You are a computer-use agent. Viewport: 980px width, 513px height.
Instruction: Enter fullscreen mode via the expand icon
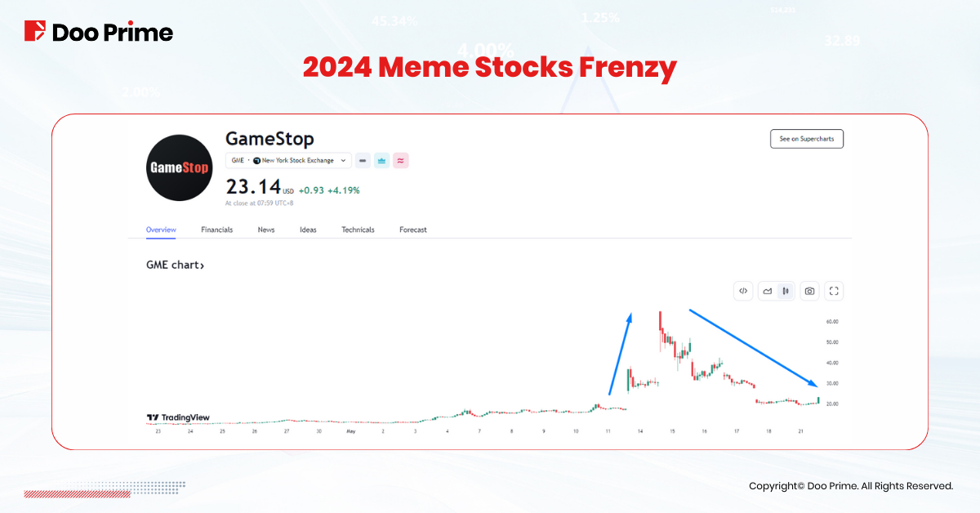pyautogui.click(x=834, y=291)
